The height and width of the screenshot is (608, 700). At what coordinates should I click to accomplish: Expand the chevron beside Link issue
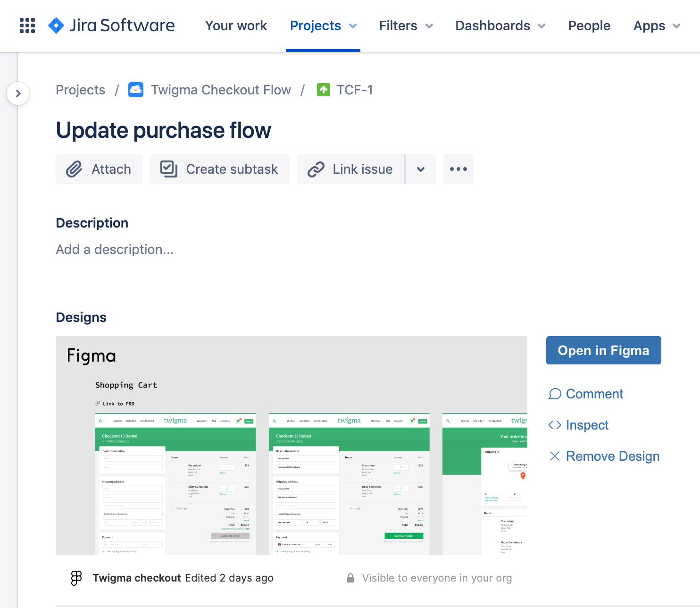pos(420,169)
